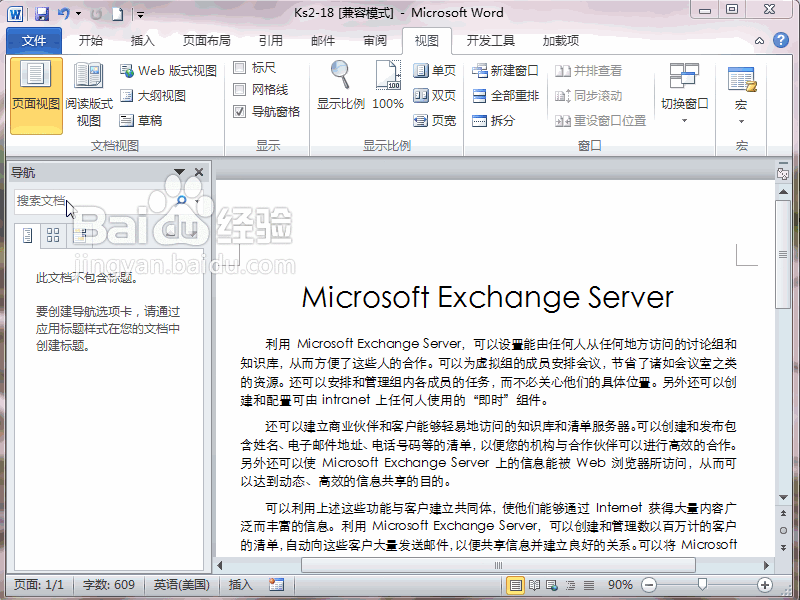Switch to the 加载项 ribbon tab
Viewport: 800px width, 600px height.
[x=561, y=41]
